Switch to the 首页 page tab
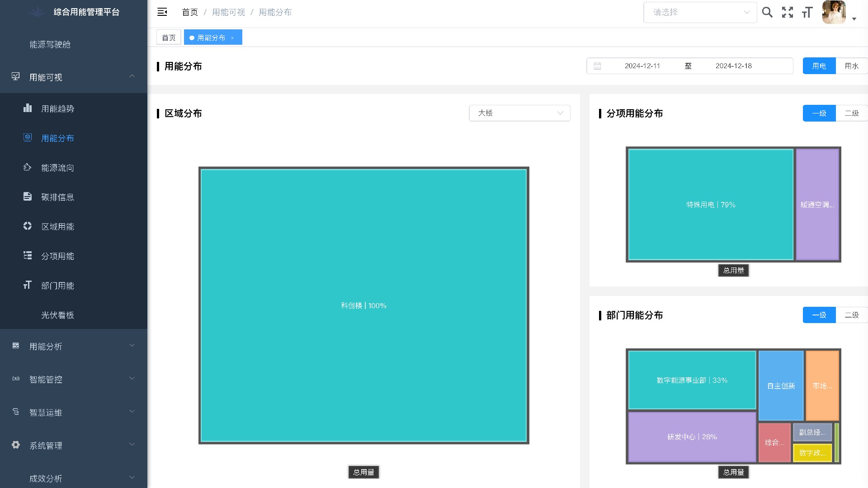Viewport: 868px width, 488px height. point(169,38)
